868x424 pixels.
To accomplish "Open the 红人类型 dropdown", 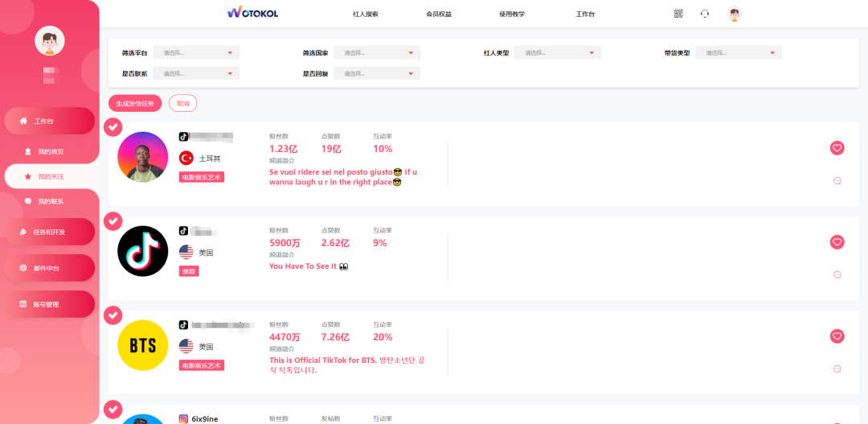I will (558, 52).
